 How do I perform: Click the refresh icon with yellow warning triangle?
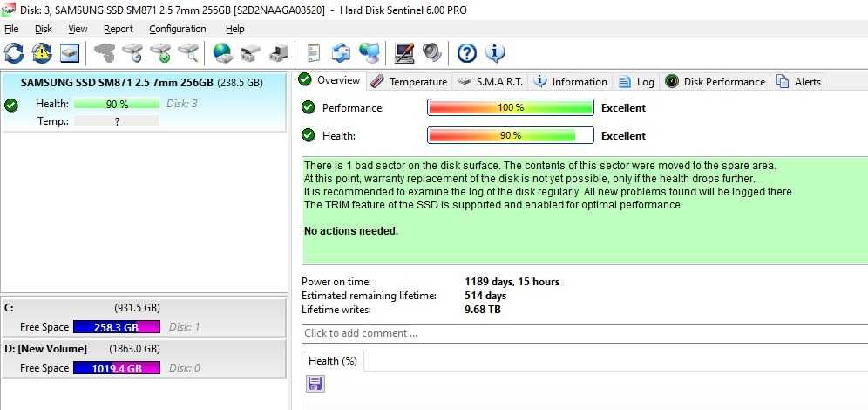point(42,53)
